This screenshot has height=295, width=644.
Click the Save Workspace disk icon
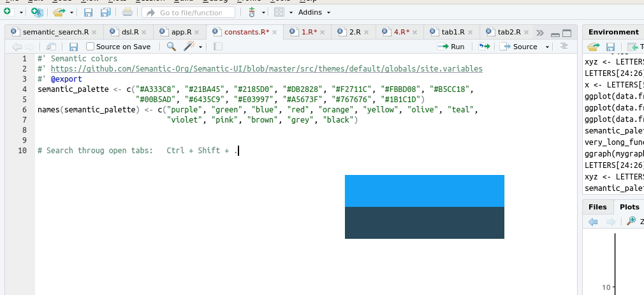(611, 47)
